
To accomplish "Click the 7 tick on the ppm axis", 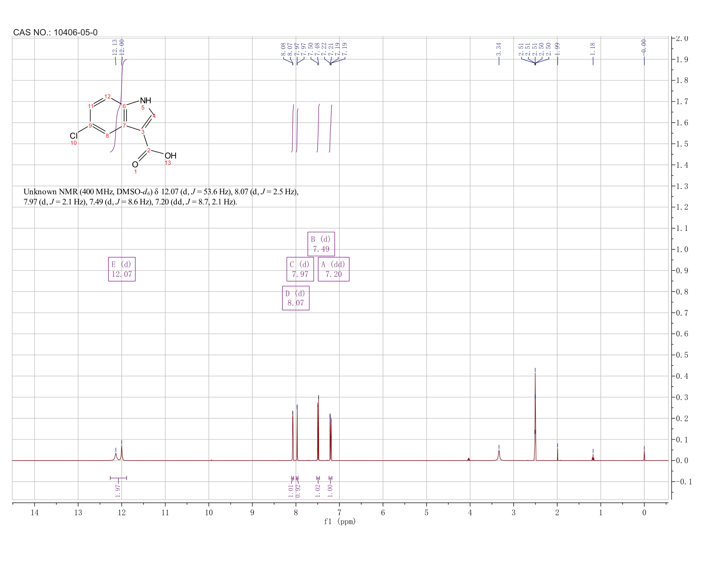I will 339,513.
